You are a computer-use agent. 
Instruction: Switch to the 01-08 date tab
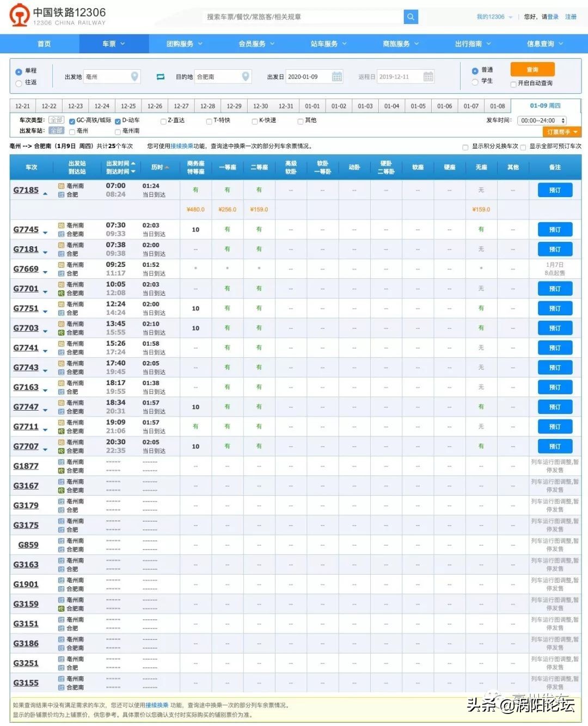[497, 106]
